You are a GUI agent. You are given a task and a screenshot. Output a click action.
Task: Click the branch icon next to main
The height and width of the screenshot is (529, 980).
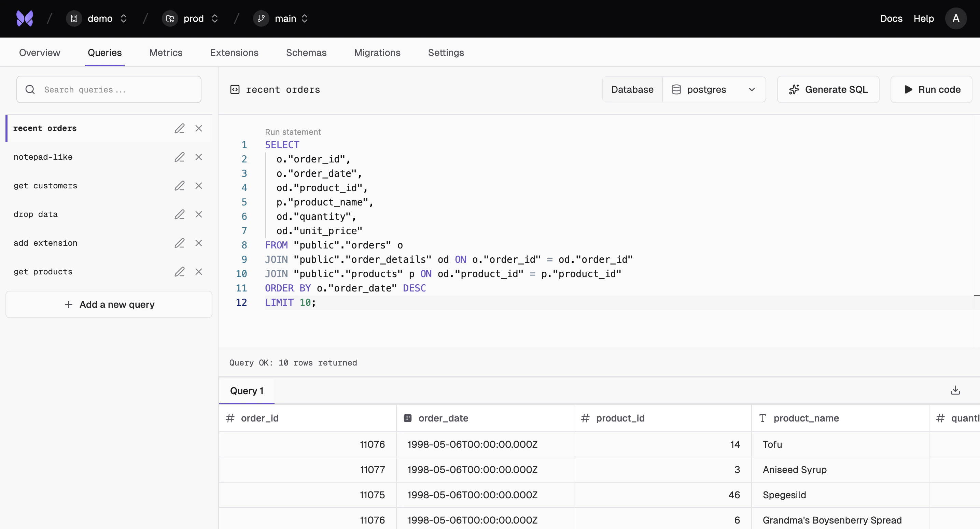pyautogui.click(x=260, y=18)
